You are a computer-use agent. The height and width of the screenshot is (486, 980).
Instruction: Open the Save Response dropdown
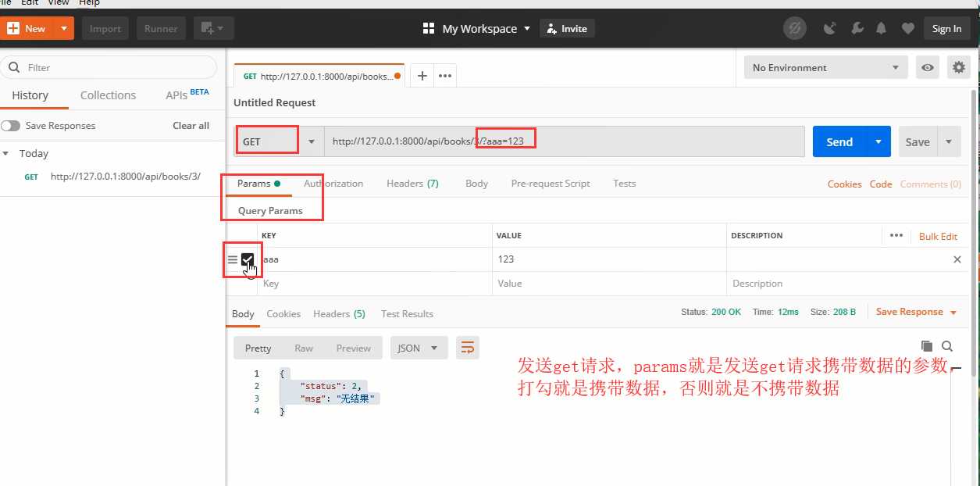(x=916, y=312)
